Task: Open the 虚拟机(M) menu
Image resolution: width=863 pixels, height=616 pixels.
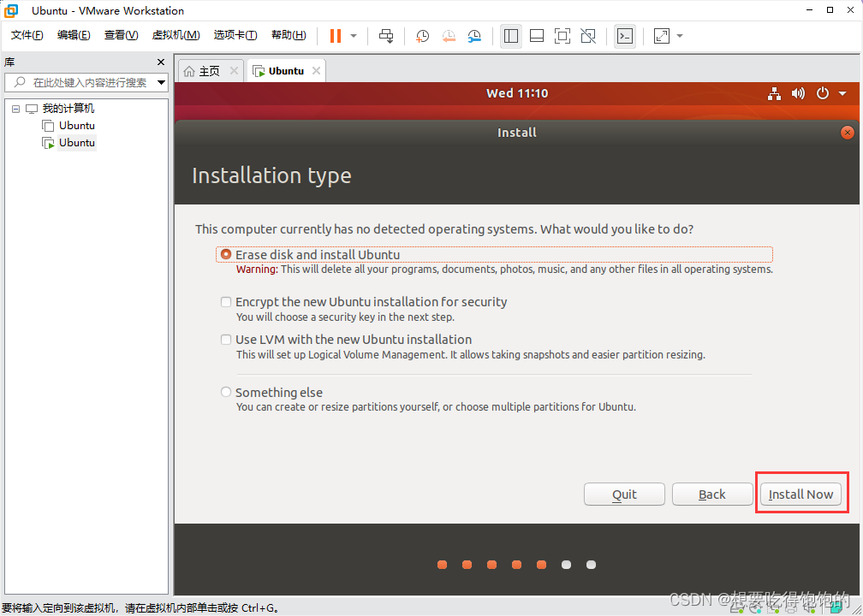Action: [176, 35]
